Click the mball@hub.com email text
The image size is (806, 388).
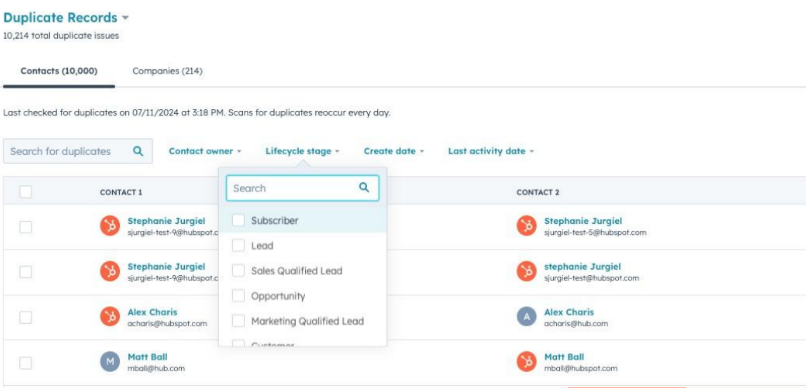pos(156,368)
